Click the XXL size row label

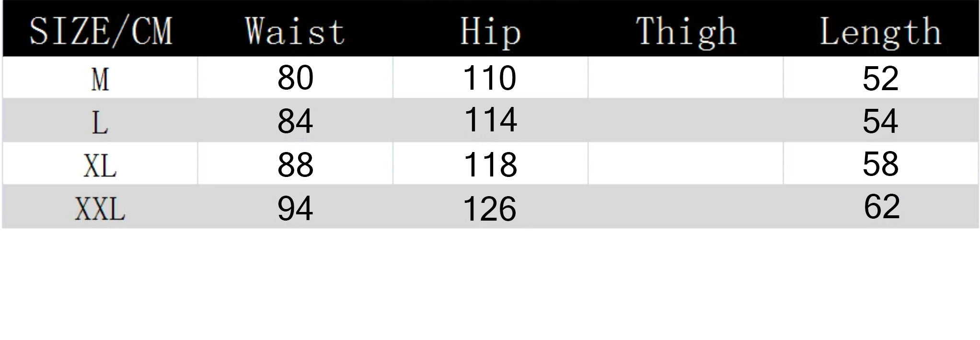[100, 209]
